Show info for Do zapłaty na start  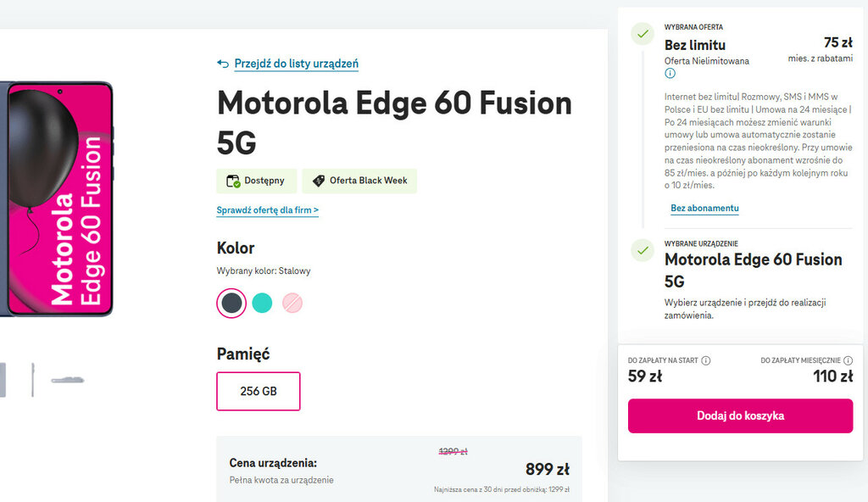pyautogui.click(x=706, y=360)
